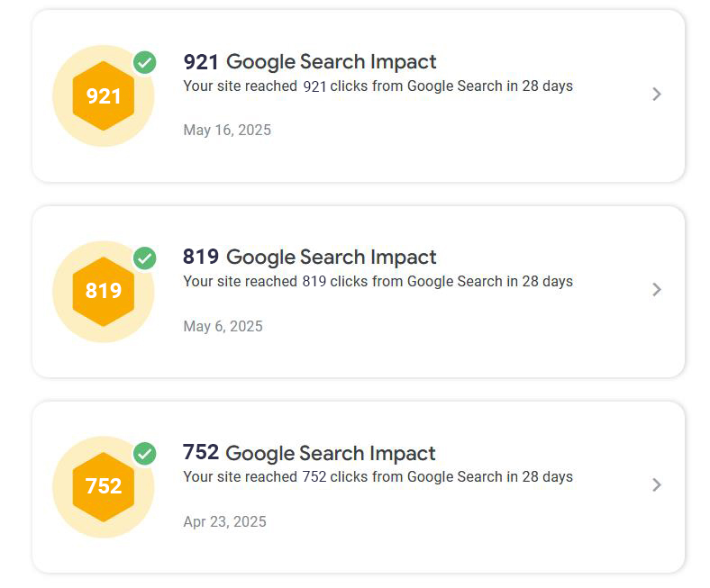The width and height of the screenshot is (710, 588).
Task: Click description "reached 819 clicks from Google Search"
Action: [378, 281]
